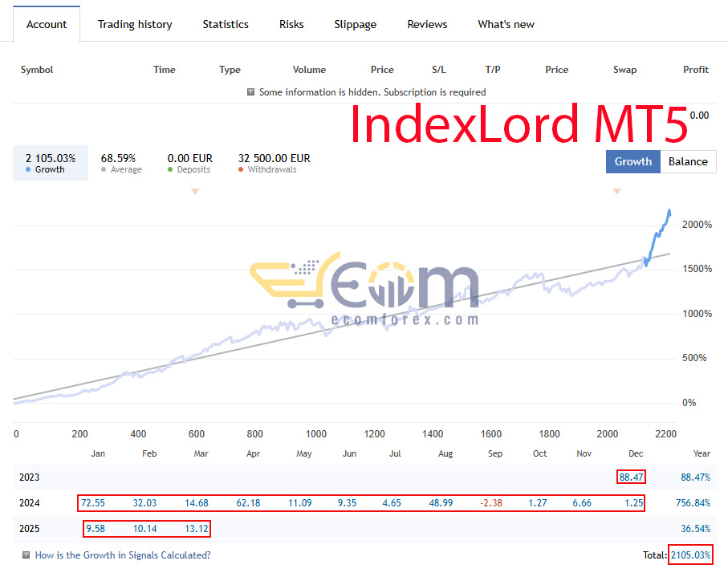Screen dimensions: 728x577
Task: Click the 2024 row label
Action: [x=29, y=502]
